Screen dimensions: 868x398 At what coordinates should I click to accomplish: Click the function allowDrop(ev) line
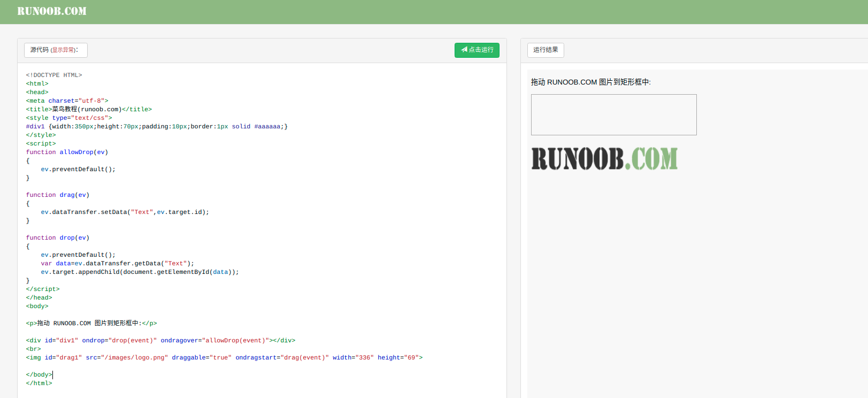click(x=67, y=152)
